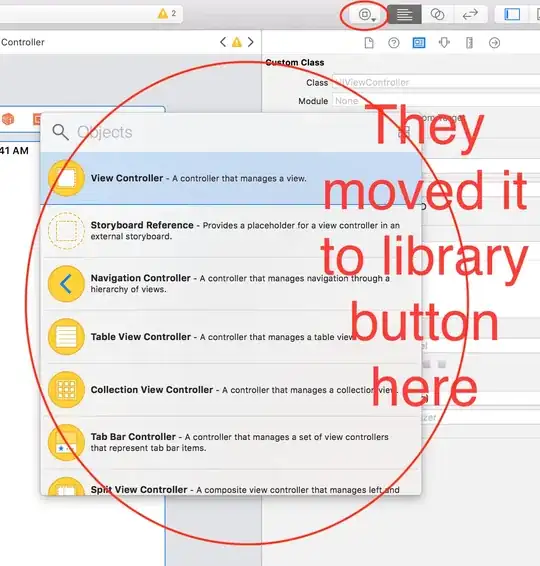
Task: Click the Collection View Controller grid icon
Action: click(x=66, y=390)
